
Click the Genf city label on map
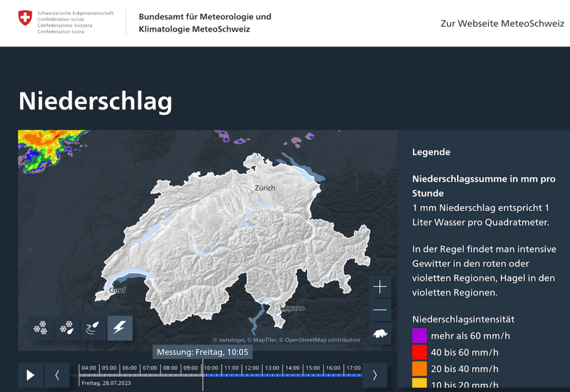click(117, 290)
